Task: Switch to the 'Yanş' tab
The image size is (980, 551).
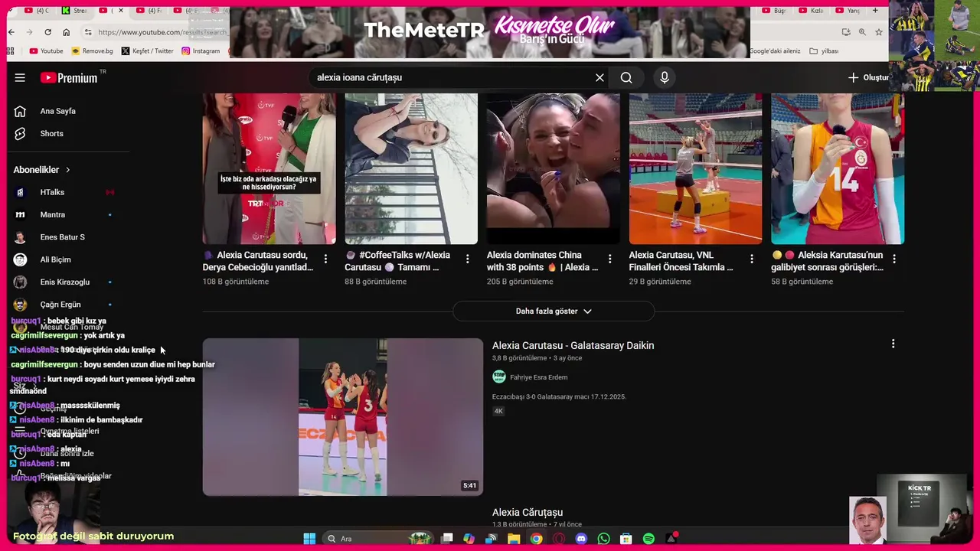Action: pos(848,11)
